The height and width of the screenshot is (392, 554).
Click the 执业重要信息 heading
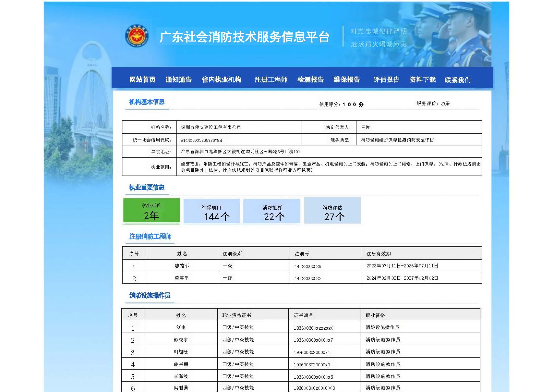pos(147,188)
